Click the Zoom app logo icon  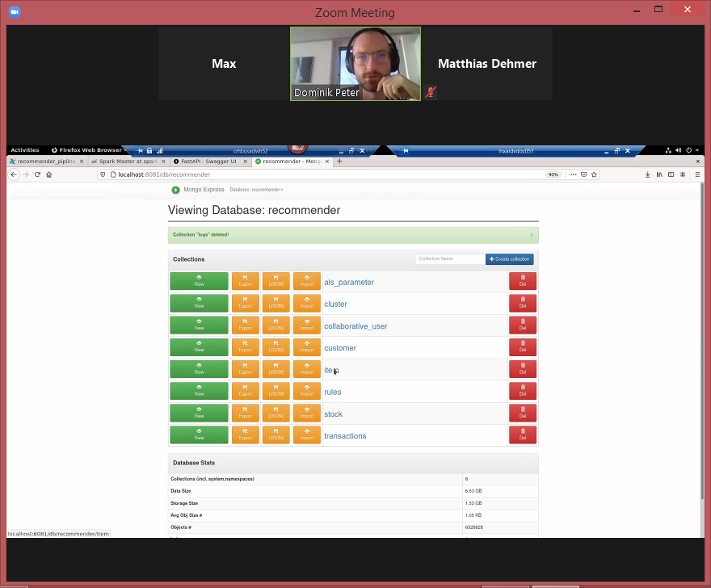click(x=14, y=12)
